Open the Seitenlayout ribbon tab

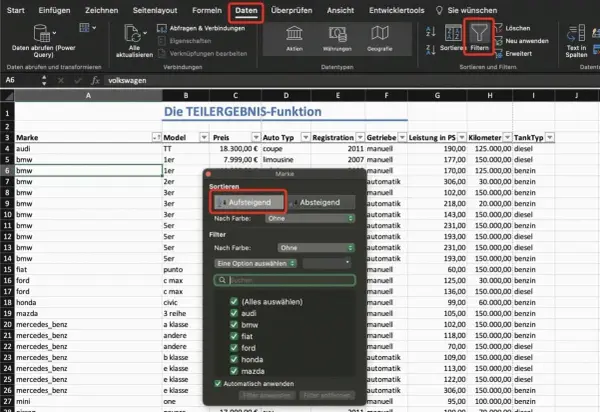[x=155, y=10]
